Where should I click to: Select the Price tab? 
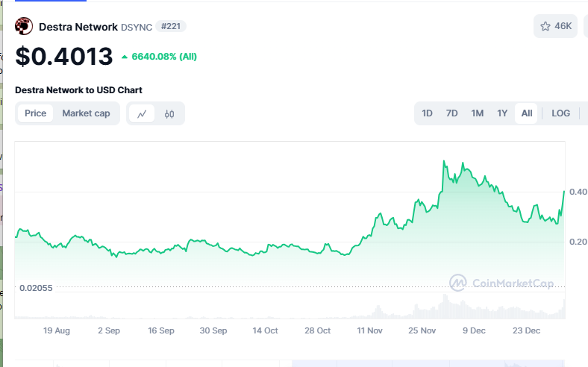click(36, 113)
